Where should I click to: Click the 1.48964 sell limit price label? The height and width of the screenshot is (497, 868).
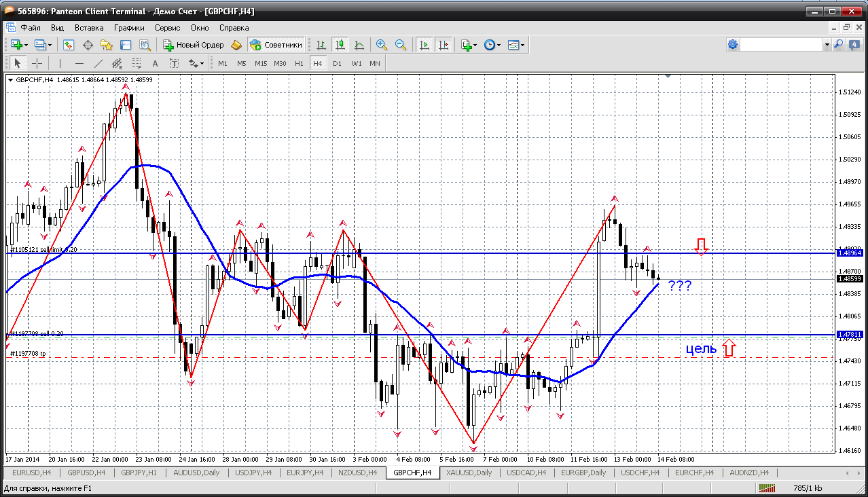(x=850, y=253)
